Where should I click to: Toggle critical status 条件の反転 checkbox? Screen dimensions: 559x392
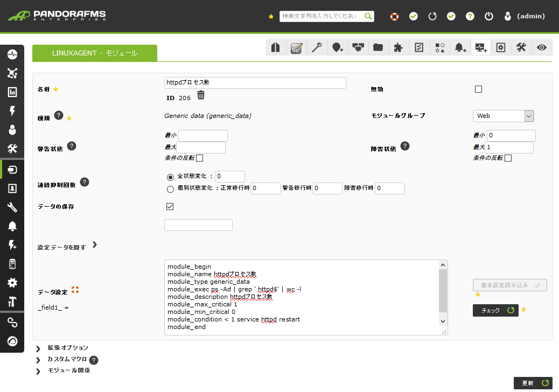pyautogui.click(x=508, y=158)
